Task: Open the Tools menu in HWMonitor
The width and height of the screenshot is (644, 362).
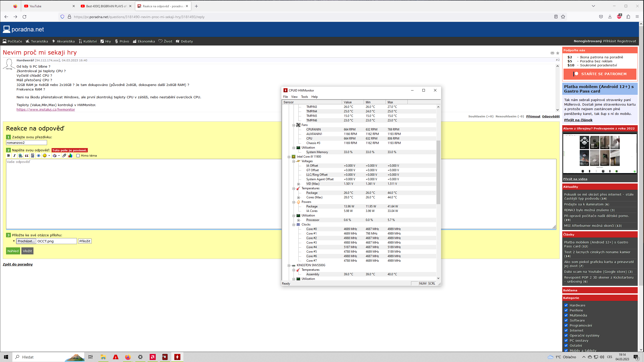Action: coord(304,97)
